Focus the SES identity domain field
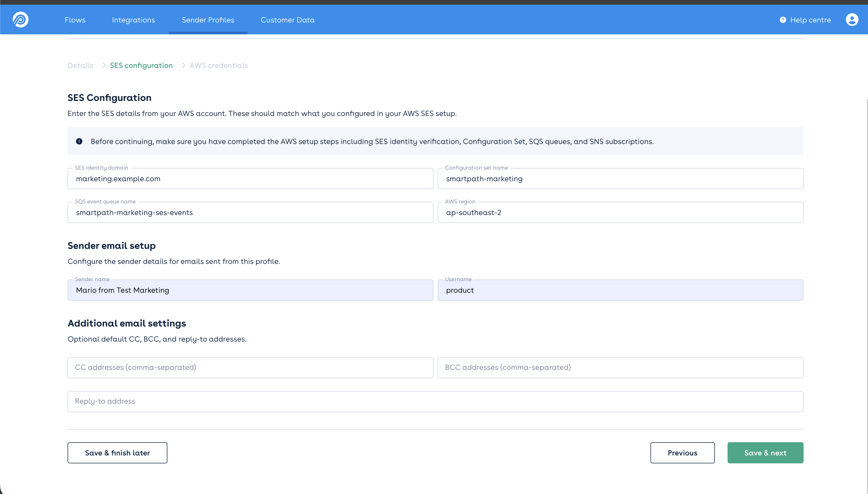Screen dimensions: 868x494 250,179
